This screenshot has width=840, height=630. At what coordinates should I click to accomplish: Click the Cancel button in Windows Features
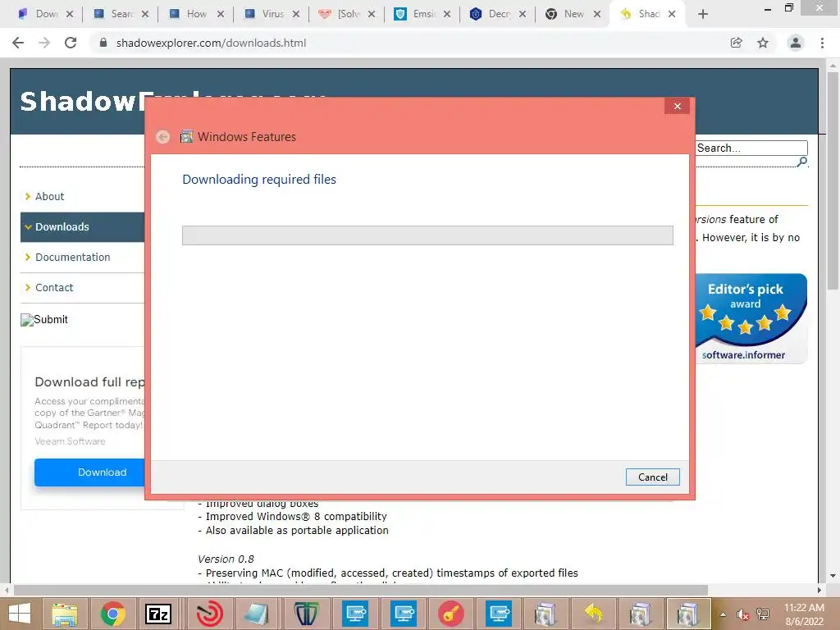(652, 477)
